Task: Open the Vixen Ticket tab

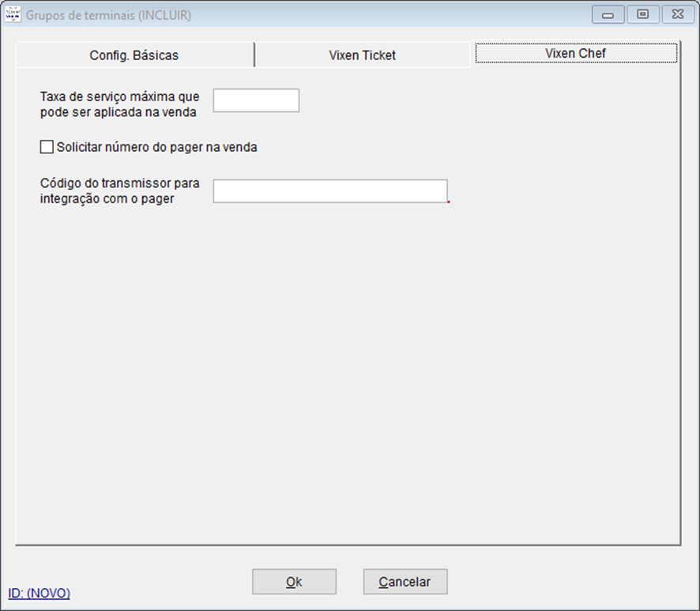Action: click(x=363, y=55)
